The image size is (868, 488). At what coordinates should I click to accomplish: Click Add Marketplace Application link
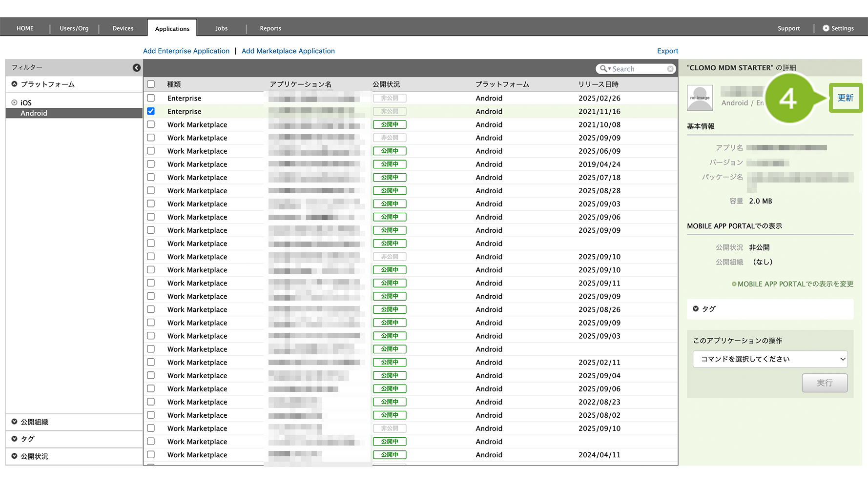(x=288, y=51)
